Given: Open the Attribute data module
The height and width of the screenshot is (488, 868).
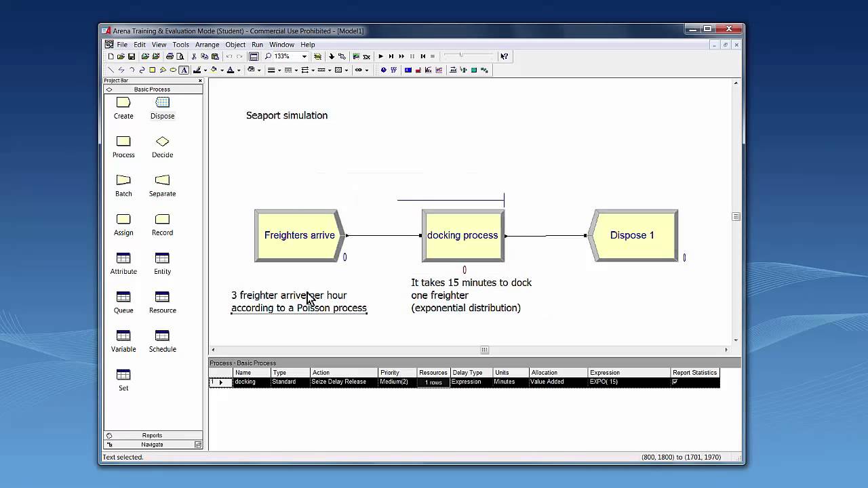Looking at the screenshot, I should click(x=123, y=263).
